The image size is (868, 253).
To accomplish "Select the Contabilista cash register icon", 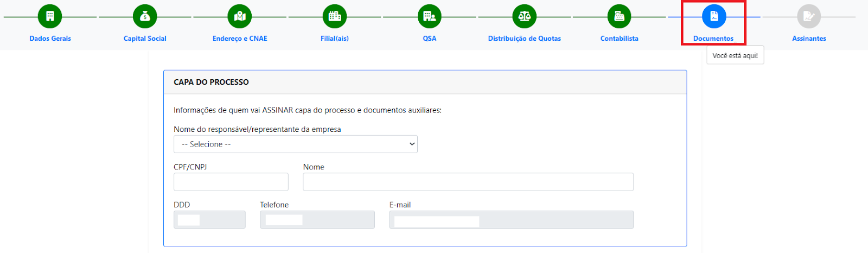I will [620, 16].
